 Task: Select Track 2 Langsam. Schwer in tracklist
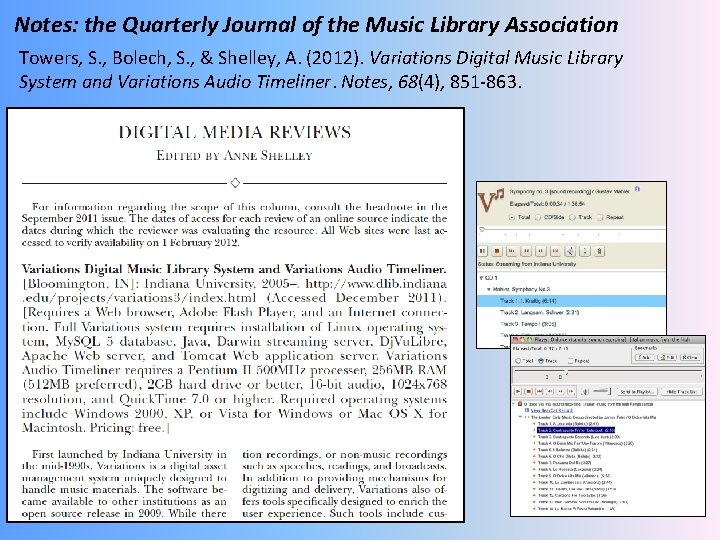(539, 312)
